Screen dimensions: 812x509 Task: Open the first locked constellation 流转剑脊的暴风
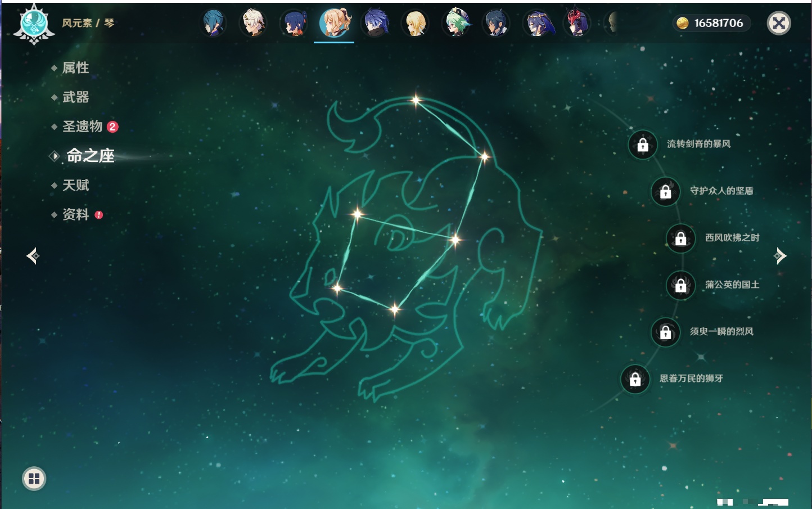point(643,145)
